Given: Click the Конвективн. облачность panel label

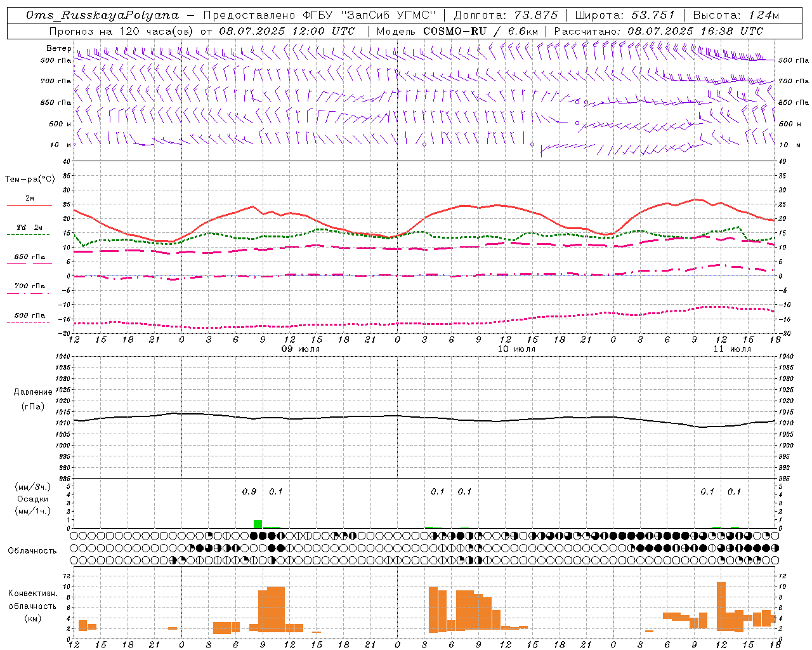Looking at the screenshot, I should 32,600.
